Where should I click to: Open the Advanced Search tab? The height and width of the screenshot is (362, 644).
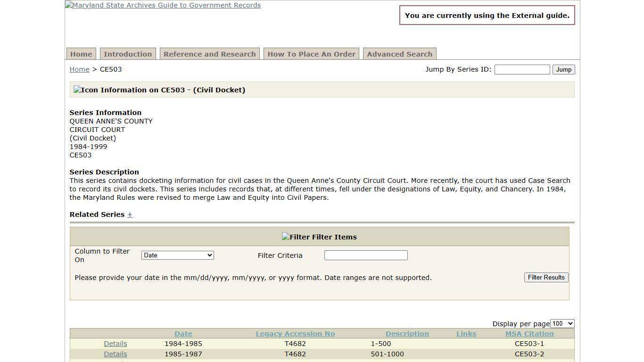pos(399,54)
